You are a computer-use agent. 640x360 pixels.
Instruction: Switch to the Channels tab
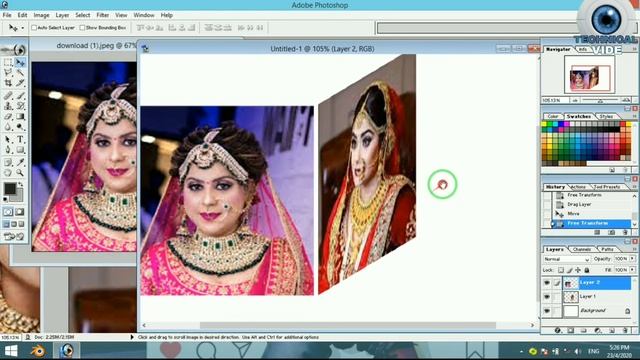point(582,249)
